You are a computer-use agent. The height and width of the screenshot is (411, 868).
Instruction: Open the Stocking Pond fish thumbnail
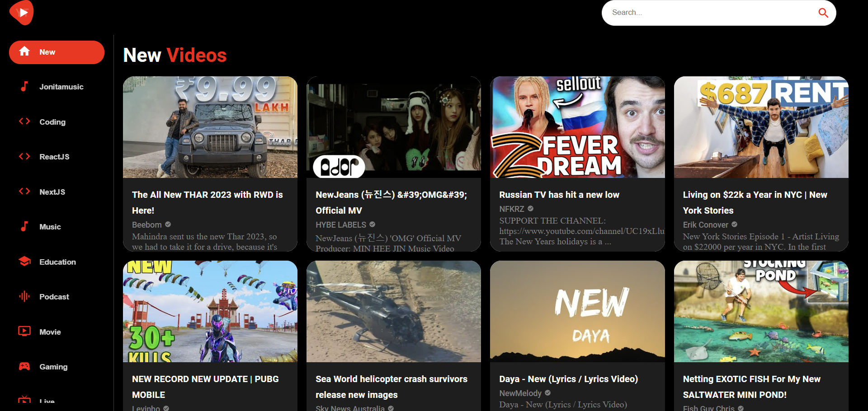click(761, 311)
